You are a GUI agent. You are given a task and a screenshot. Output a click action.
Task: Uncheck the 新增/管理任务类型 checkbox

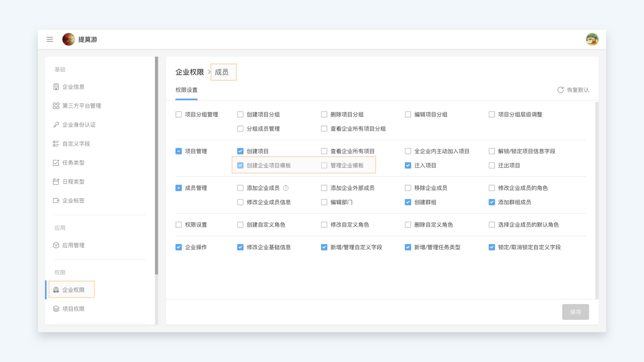pos(408,247)
